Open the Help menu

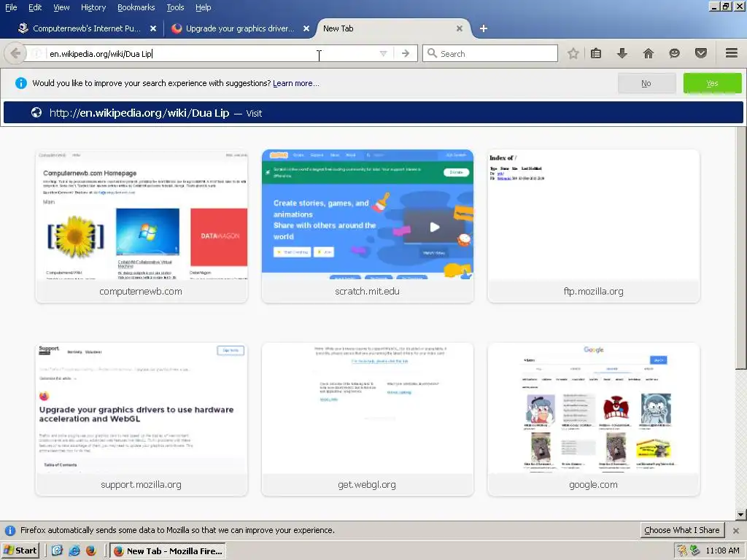(x=203, y=7)
